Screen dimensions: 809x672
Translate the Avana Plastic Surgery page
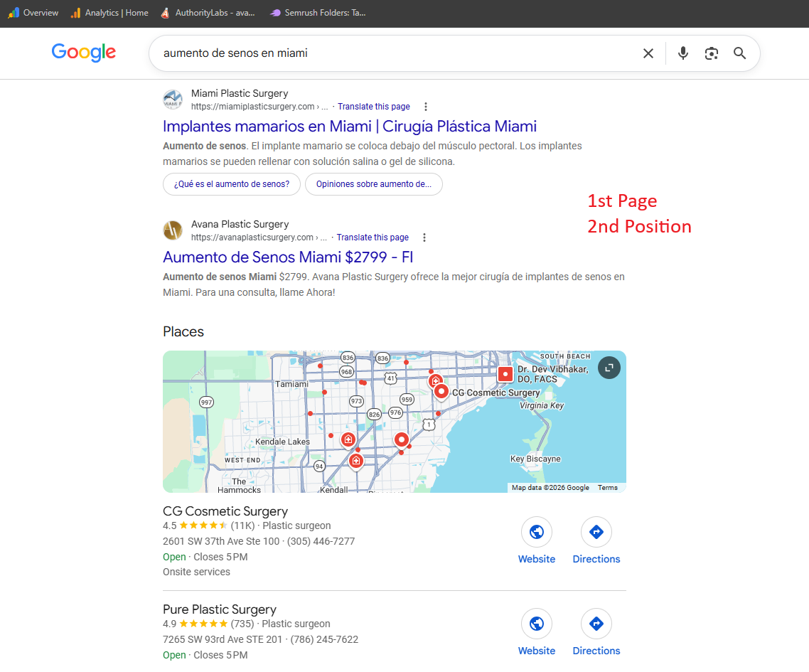point(373,238)
